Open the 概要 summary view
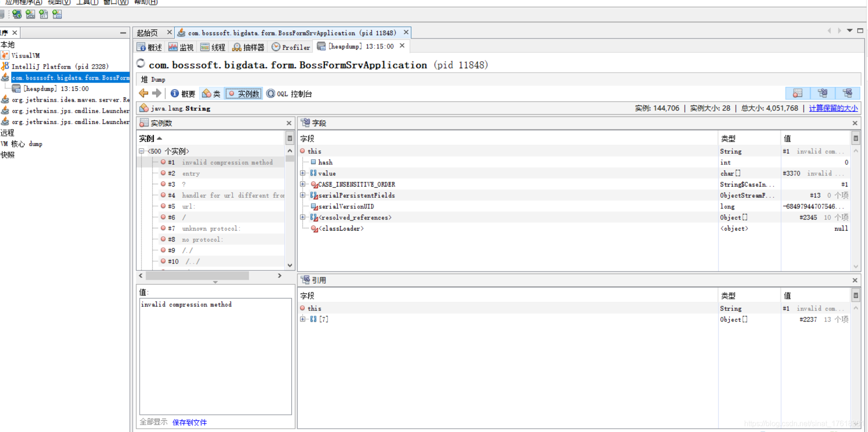Image resolution: width=868 pixels, height=432 pixels. tap(183, 94)
